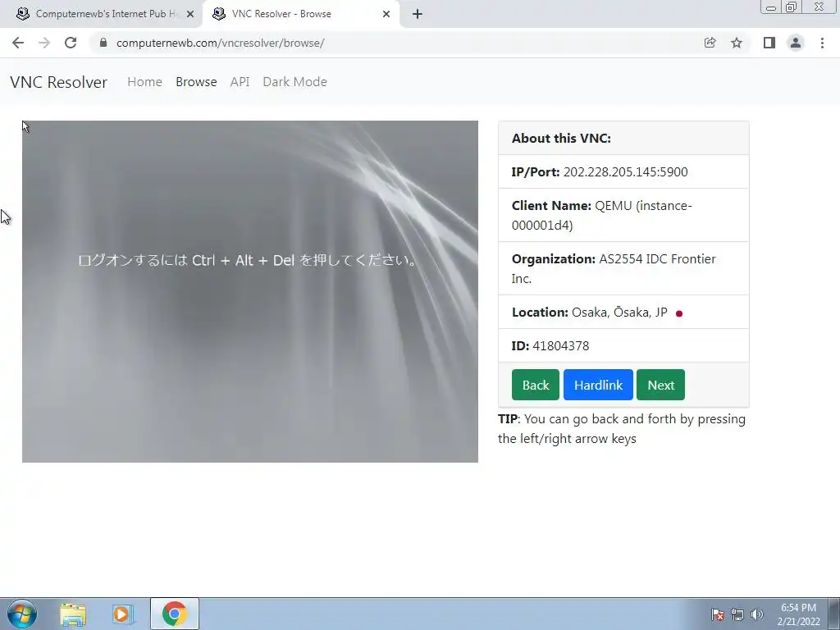Go back with the browser back arrow
The image size is (840, 630).
click(18, 43)
